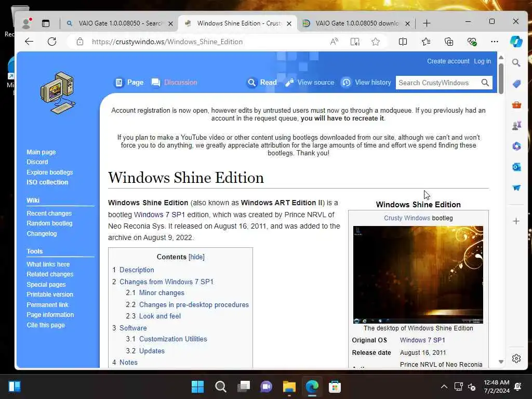
Task: Open Crusty Windows link in infobox
Action: (407, 218)
